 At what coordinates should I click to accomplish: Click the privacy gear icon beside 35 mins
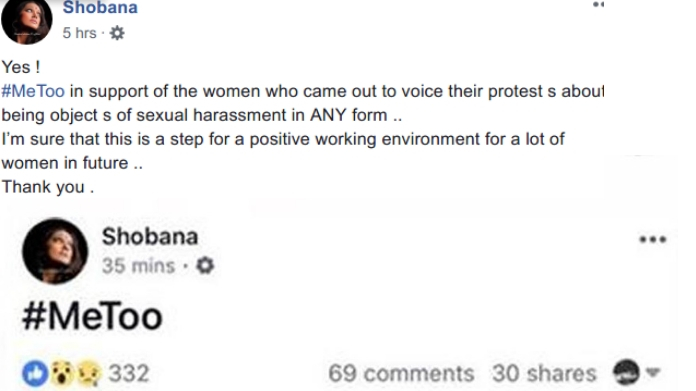[205, 266]
